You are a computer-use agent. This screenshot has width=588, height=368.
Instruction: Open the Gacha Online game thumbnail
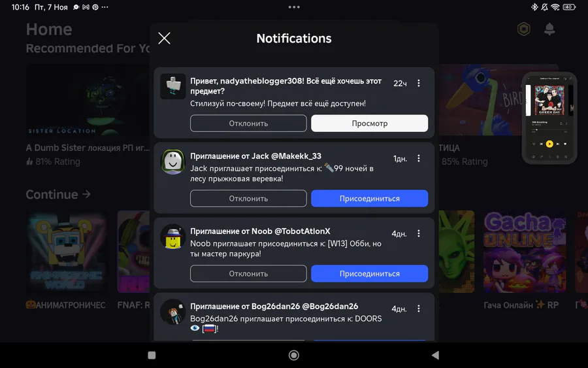[524, 252]
